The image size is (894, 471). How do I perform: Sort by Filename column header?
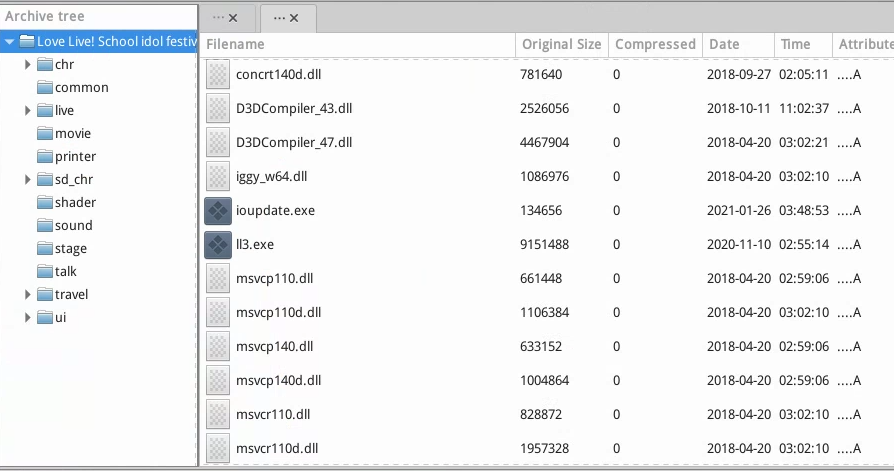[x=359, y=44]
